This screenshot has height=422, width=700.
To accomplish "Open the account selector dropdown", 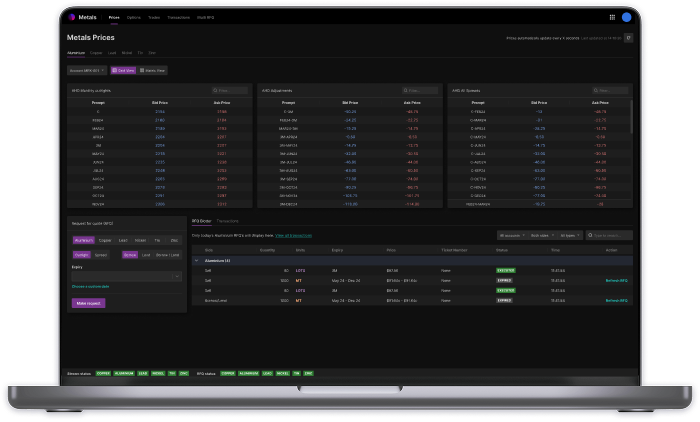I will click(x=86, y=71).
